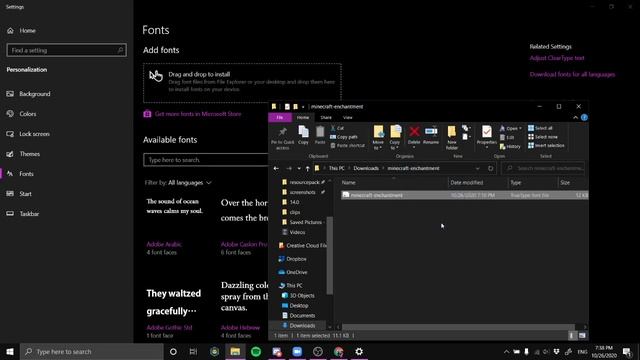Click Download fonts for all languages
This screenshot has height=360, width=640.
tap(572, 74)
